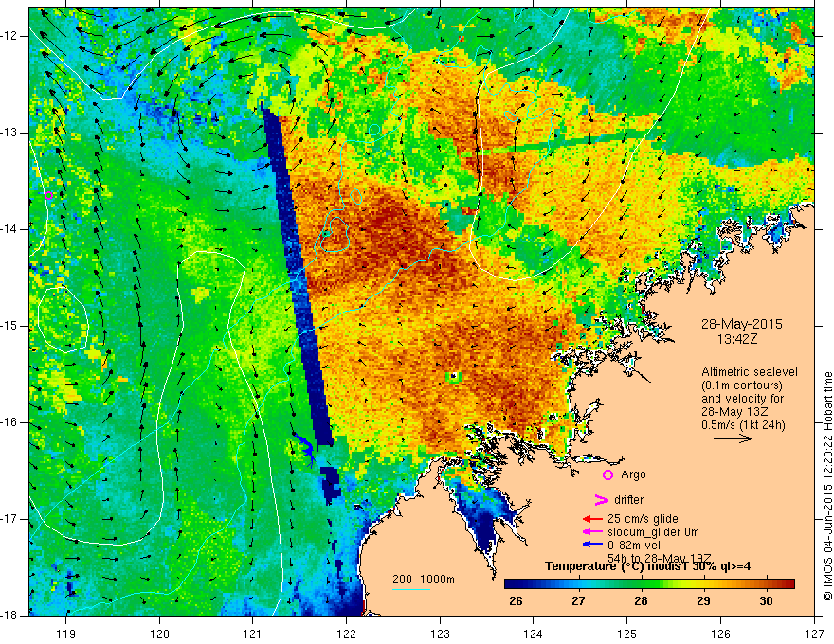The height and width of the screenshot is (644, 834).
Task: Click the black velocity scale arrow under 0.5m/s
Action: pos(733,438)
